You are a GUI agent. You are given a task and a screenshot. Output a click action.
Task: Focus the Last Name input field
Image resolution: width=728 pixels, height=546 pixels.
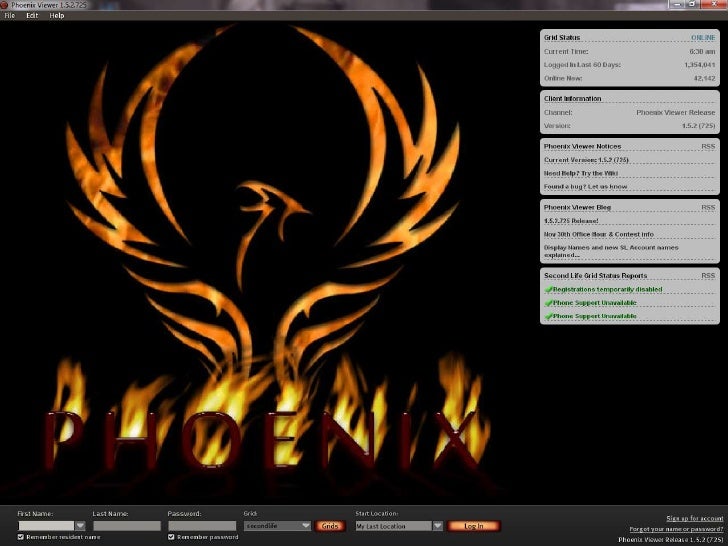click(127, 526)
